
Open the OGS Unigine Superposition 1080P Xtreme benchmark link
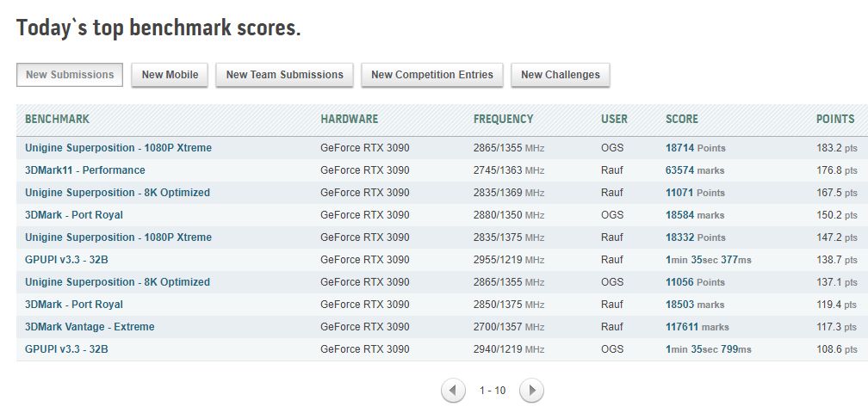[x=119, y=148]
